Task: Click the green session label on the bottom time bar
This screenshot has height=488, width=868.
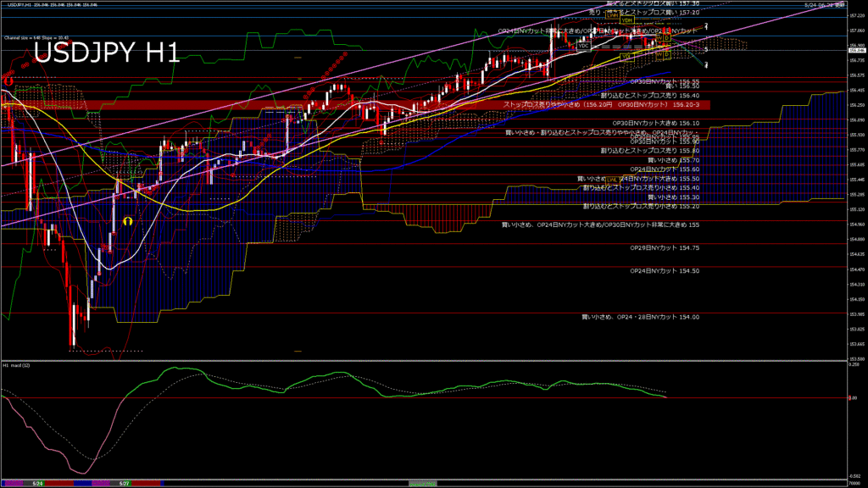Action: [x=422, y=484]
